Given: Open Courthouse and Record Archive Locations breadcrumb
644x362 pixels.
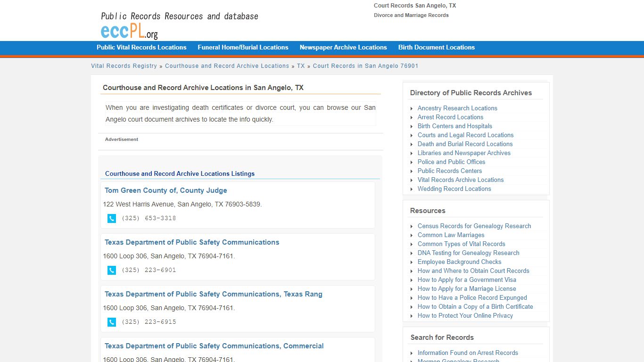Looking at the screenshot, I should pos(227,66).
